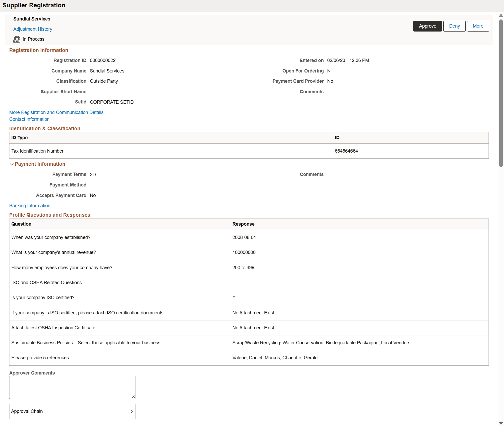Click the Registration ID value 0000000022
504x426 pixels.
tap(103, 60)
